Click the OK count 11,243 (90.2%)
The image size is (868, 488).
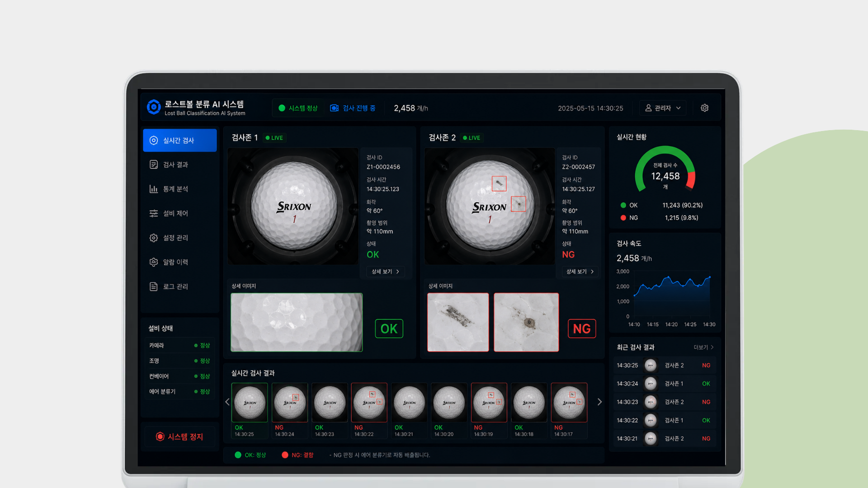(683, 205)
